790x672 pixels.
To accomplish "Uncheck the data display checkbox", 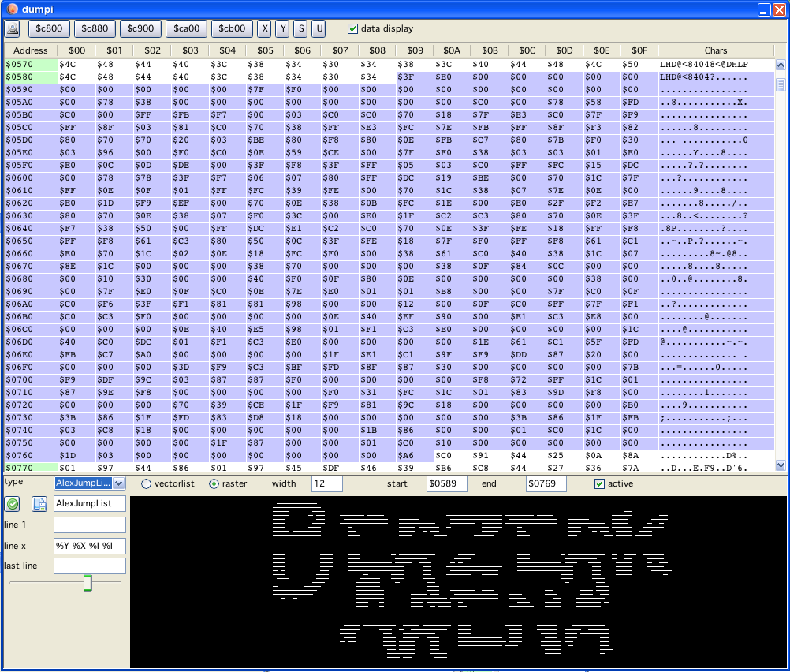I will (352, 29).
